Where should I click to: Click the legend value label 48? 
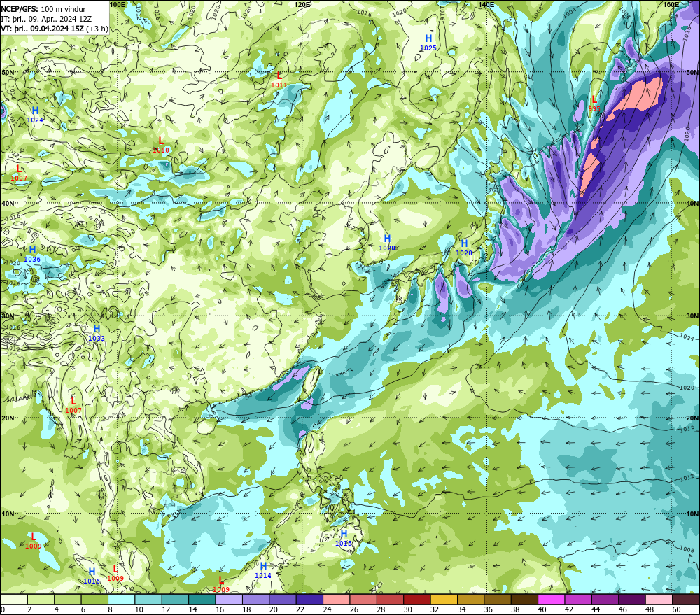tap(650, 609)
